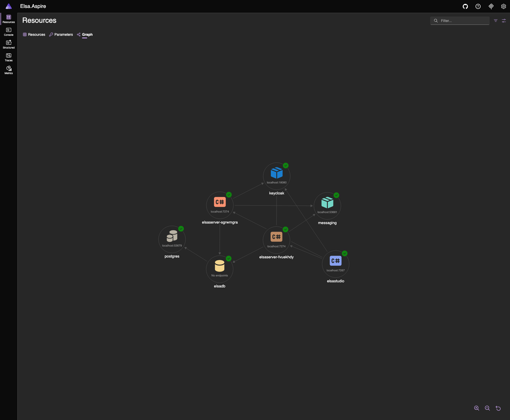Reset the graph zoom
The image size is (510, 420).
[x=498, y=408]
